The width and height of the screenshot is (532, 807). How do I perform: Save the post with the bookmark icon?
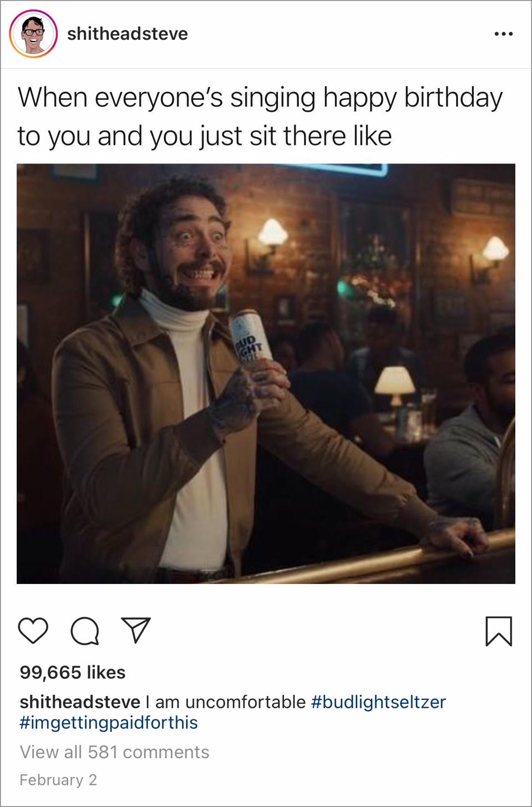pyautogui.click(x=499, y=631)
